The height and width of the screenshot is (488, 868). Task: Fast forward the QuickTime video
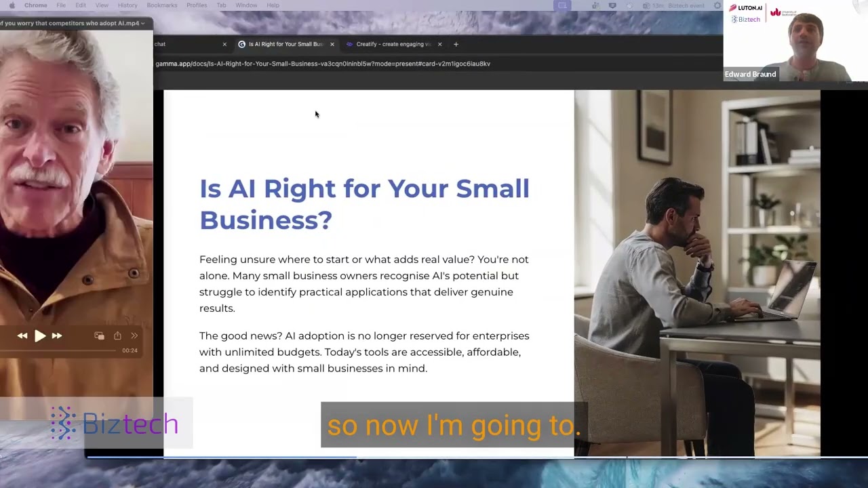pos(57,335)
